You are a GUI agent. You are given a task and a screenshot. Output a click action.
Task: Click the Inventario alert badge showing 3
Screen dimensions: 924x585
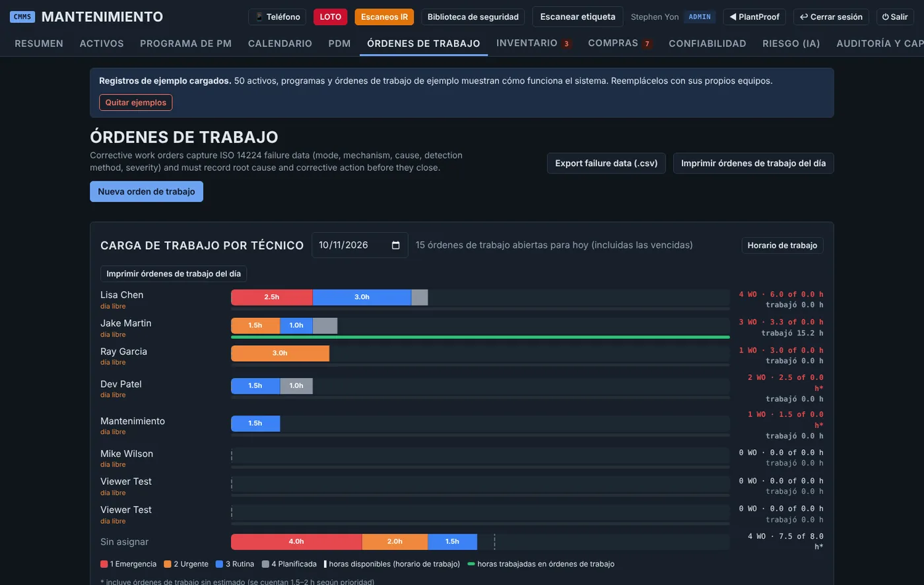tap(566, 44)
